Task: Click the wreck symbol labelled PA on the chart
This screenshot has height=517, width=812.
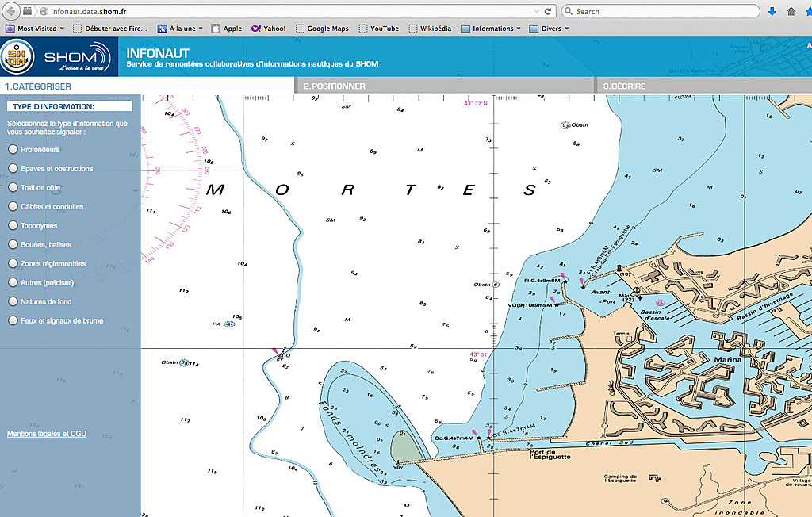Action: (x=229, y=324)
